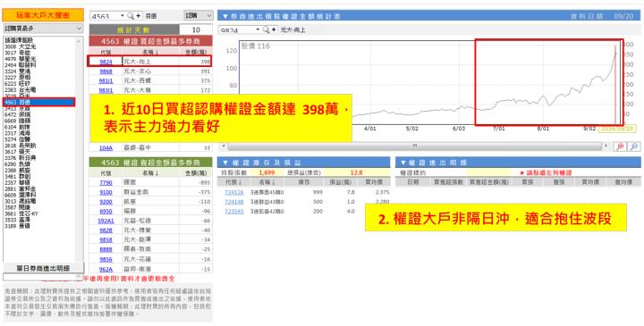This screenshot has width=644, height=326.
Task: Open seller broker link 9200
Action: (106, 202)
